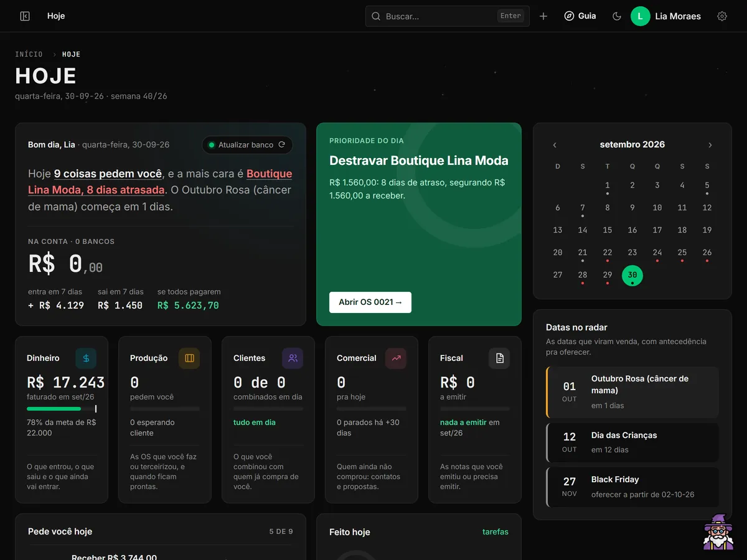Click tudo em dia status in Clientes
Viewport: 747px width, 560px height.
click(255, 422)
